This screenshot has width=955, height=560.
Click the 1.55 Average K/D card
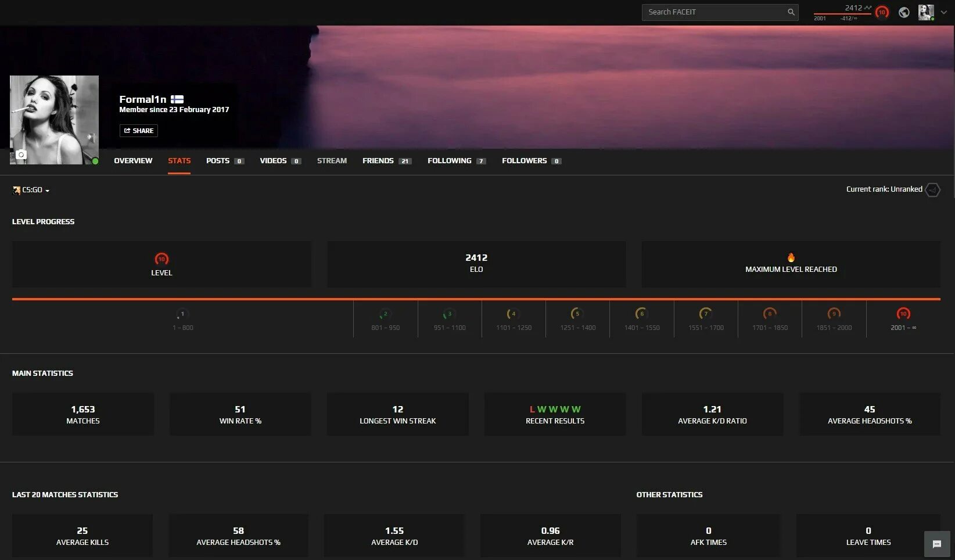(394, 536)
